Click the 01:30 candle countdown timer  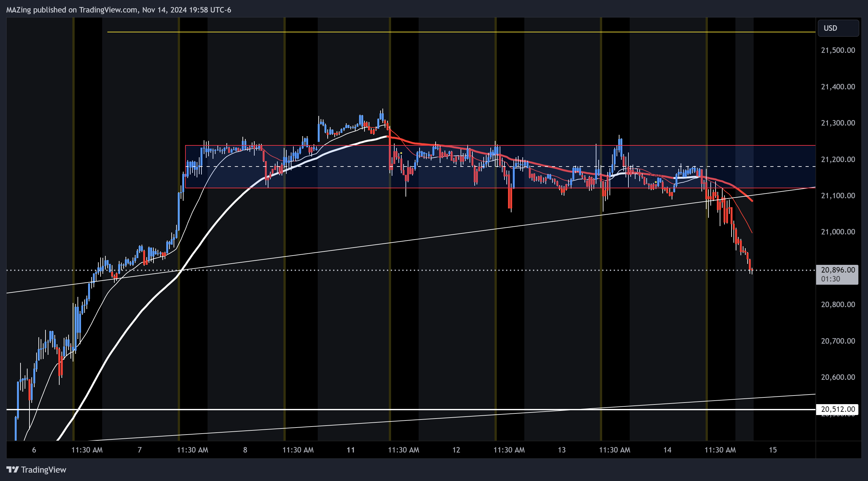pyautogui.click(x=830, y=279)
